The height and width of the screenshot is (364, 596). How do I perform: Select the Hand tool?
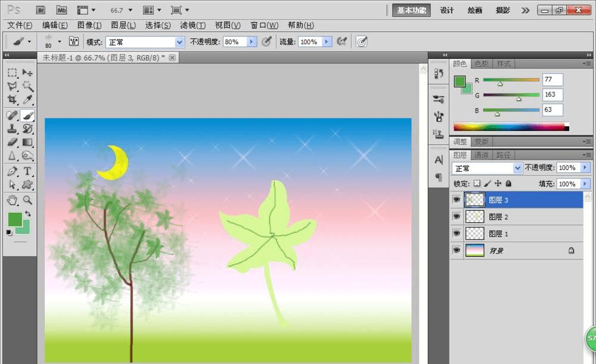point(12,200)
